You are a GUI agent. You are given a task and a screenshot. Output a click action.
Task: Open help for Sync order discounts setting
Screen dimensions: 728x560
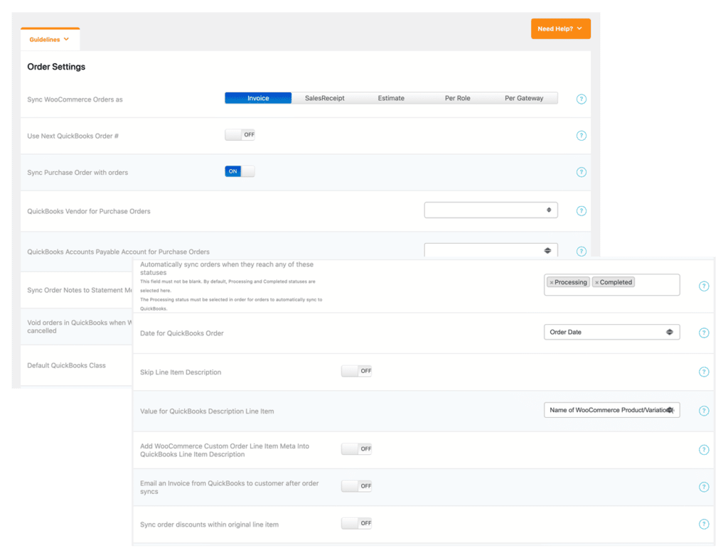[x=704, y=524]
